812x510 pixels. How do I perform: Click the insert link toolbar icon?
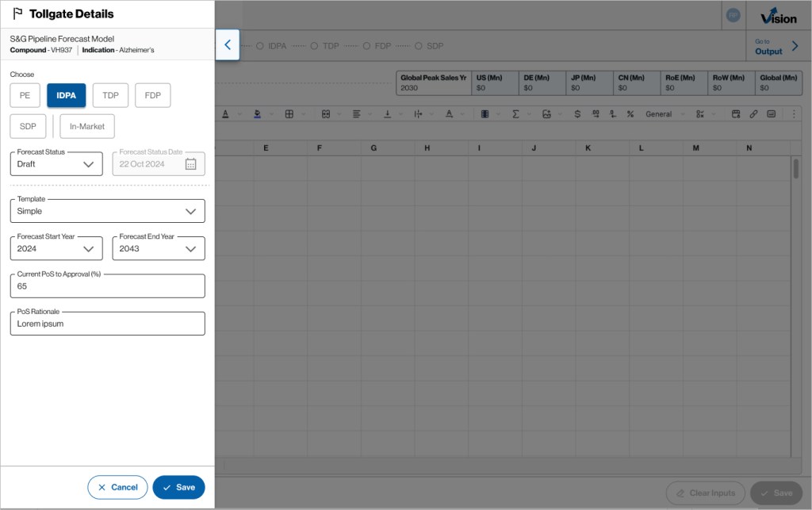753,114
